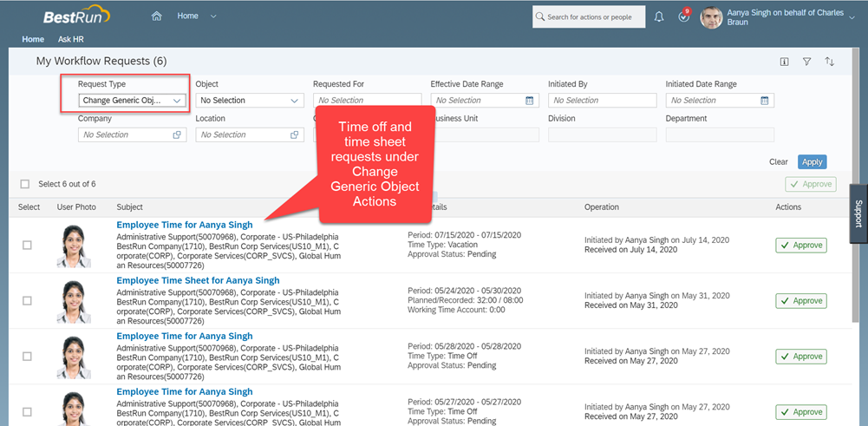Click the search actions or people field
The image size is (868, 426).
(590, 17)
